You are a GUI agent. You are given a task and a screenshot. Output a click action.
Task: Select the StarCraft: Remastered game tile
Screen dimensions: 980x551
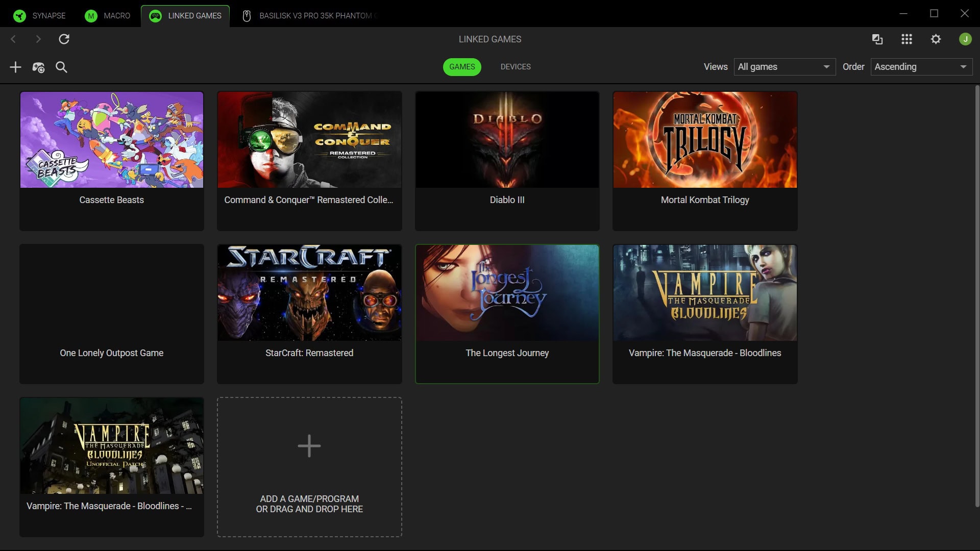coord(309,314)
